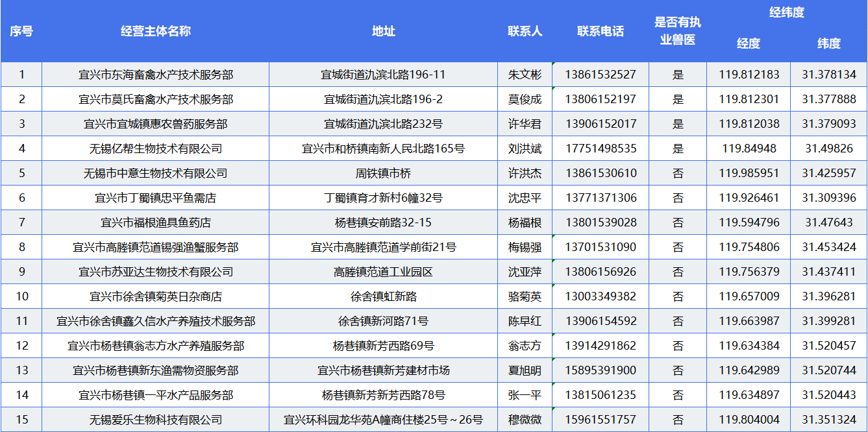
Task: Click the 经营主体名称 column header
Action: coord(156,31)
